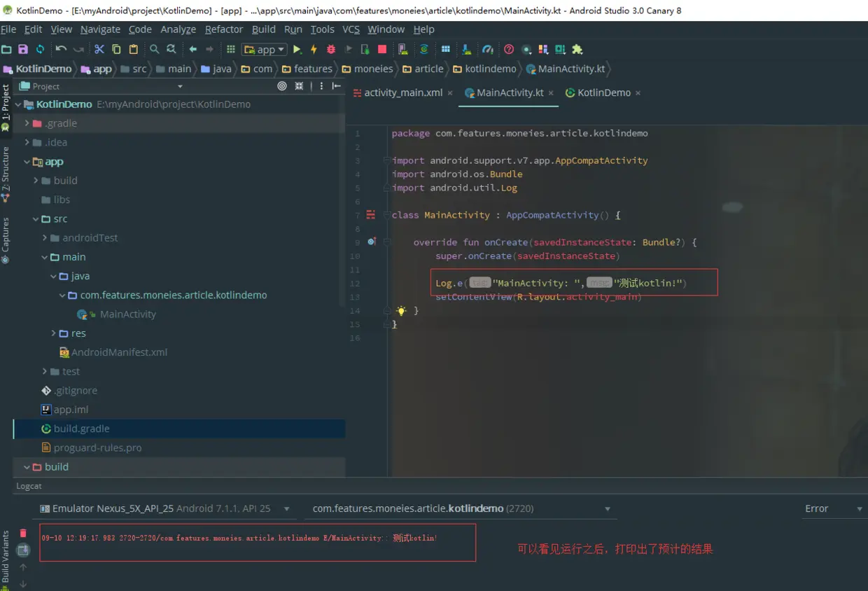Navigate back with the left arrow icon
The height and width of the screenshot is (591, 868).
(192, 49)
